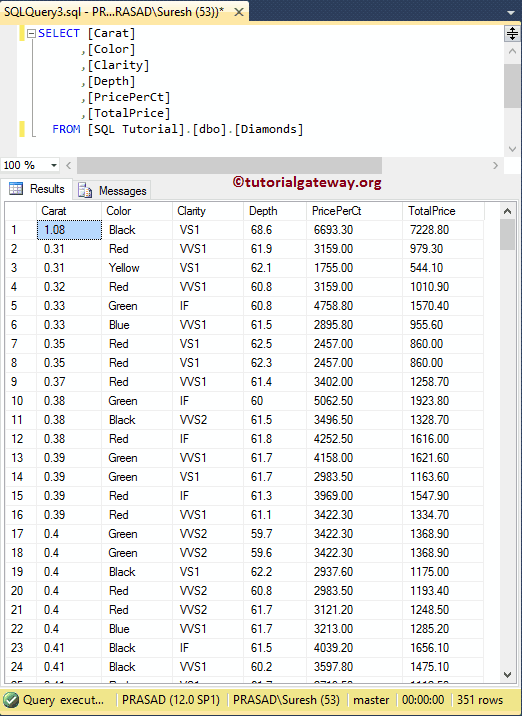Click the results grid scroll up arrow

tap(507, 211)
